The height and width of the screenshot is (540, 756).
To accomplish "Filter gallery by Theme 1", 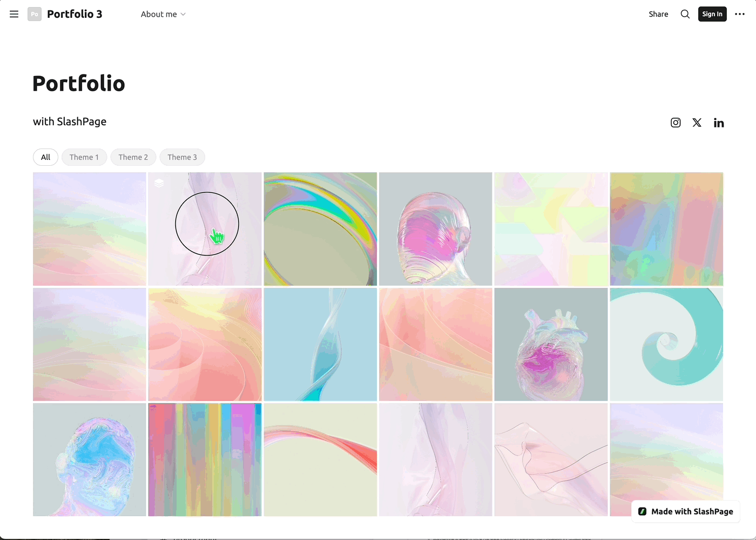I will (84, 157).
